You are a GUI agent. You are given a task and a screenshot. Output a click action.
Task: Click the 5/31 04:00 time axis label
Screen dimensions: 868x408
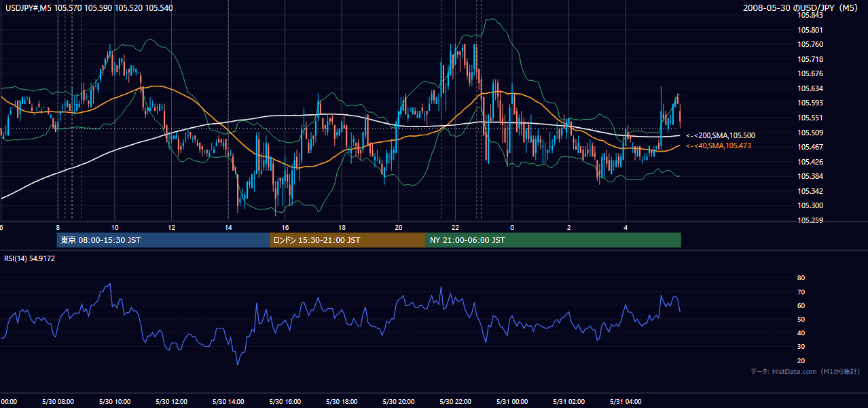pos(626,402)
